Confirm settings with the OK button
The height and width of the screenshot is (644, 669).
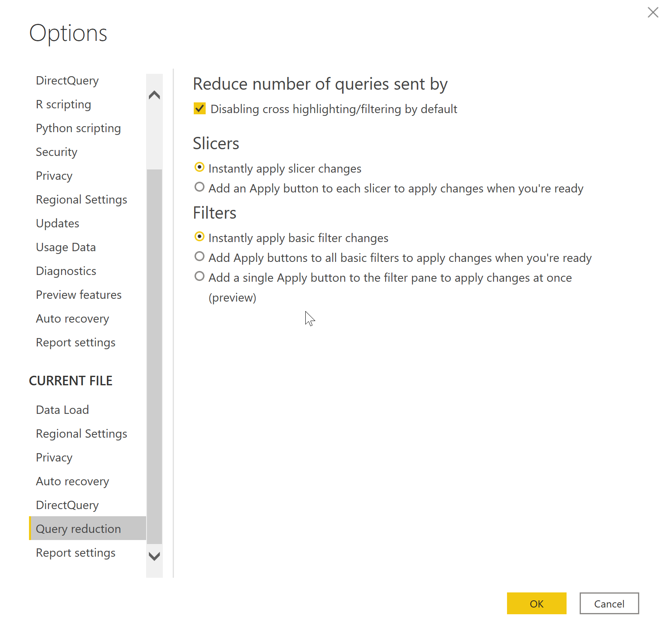(536, 603)
